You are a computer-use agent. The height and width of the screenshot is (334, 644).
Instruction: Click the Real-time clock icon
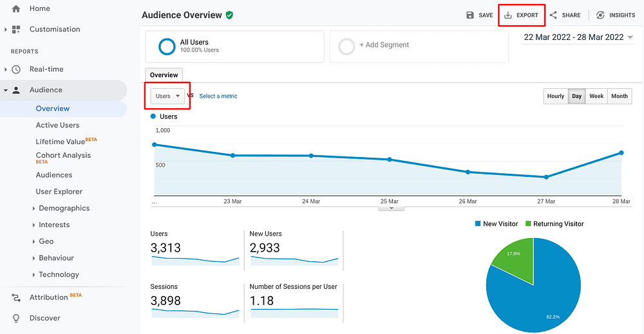tap(16, 70)
